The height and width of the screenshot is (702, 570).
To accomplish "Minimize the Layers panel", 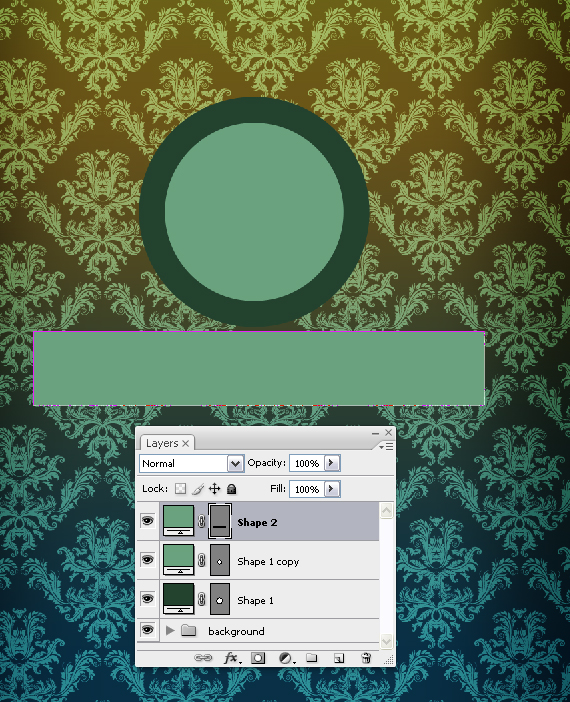I will (375, 433).
